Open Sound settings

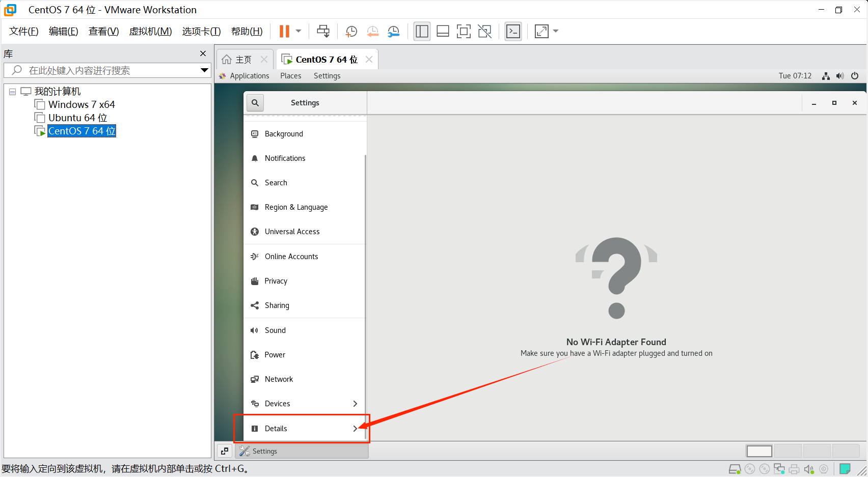[x=305, y=330]
